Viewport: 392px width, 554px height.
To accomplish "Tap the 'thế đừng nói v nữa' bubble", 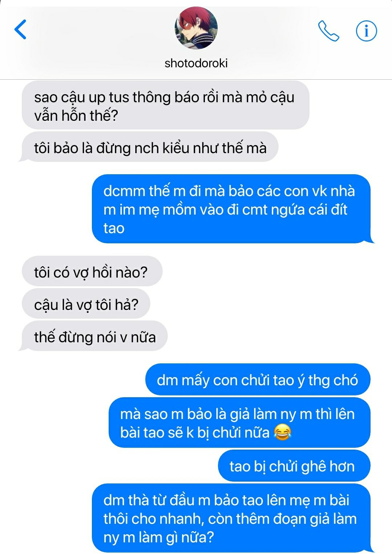I will click(94, 336).
